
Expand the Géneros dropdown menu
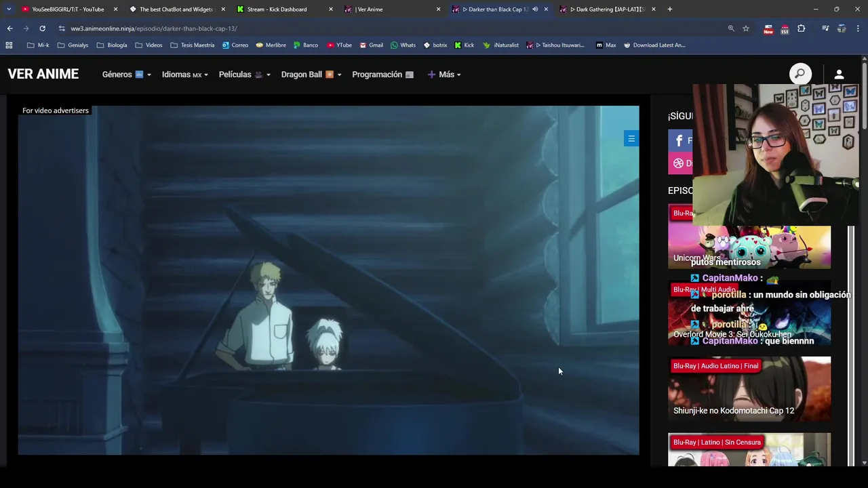tap(126, 75)
